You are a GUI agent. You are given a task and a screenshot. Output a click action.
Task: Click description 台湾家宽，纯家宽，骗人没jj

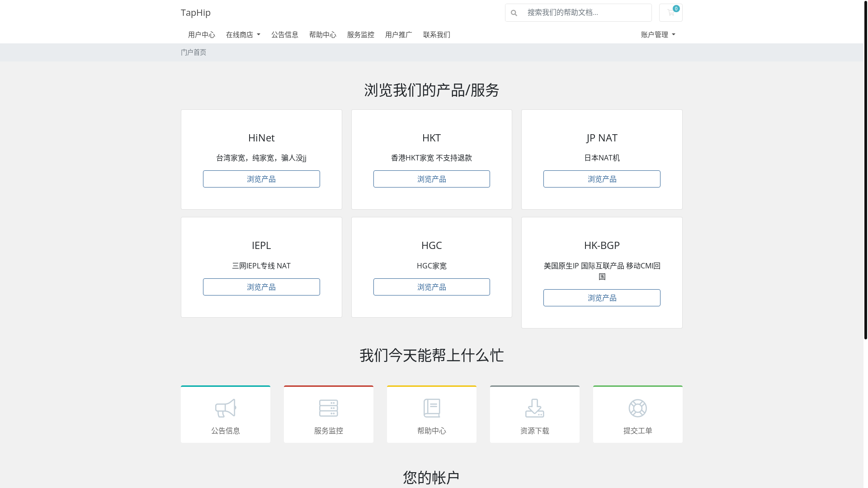[x=261, y=158]
